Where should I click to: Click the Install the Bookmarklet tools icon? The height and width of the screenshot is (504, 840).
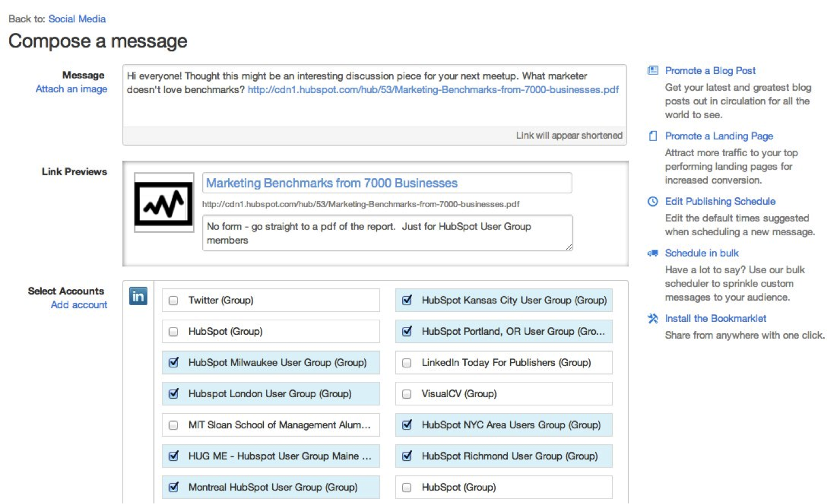pyautogui.click(x=652, y=319)
